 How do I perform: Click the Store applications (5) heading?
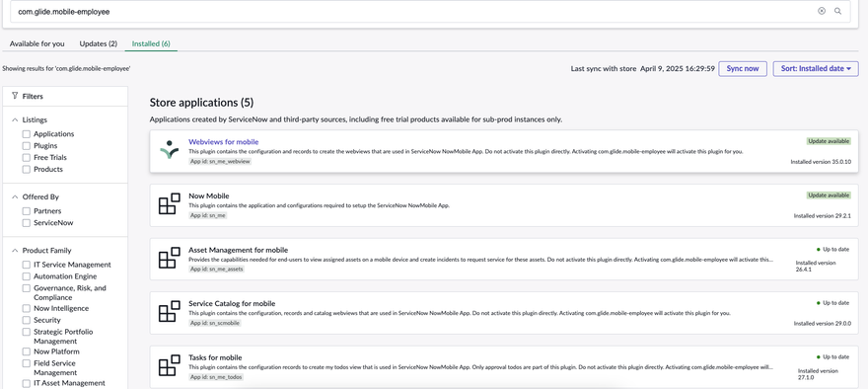(201, 103)
